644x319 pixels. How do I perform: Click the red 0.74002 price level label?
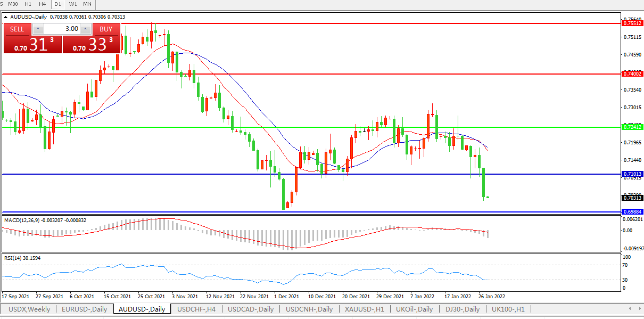(x=632, y=73)
